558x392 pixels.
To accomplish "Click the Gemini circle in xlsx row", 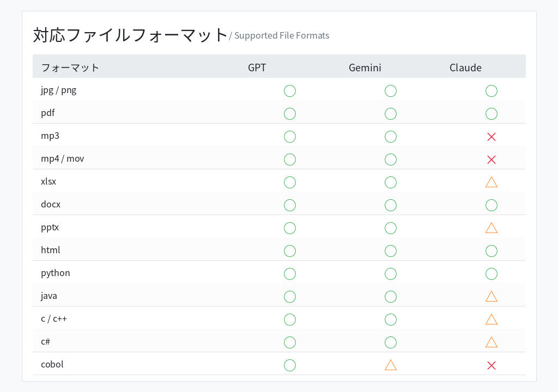I will coord(390,182).
